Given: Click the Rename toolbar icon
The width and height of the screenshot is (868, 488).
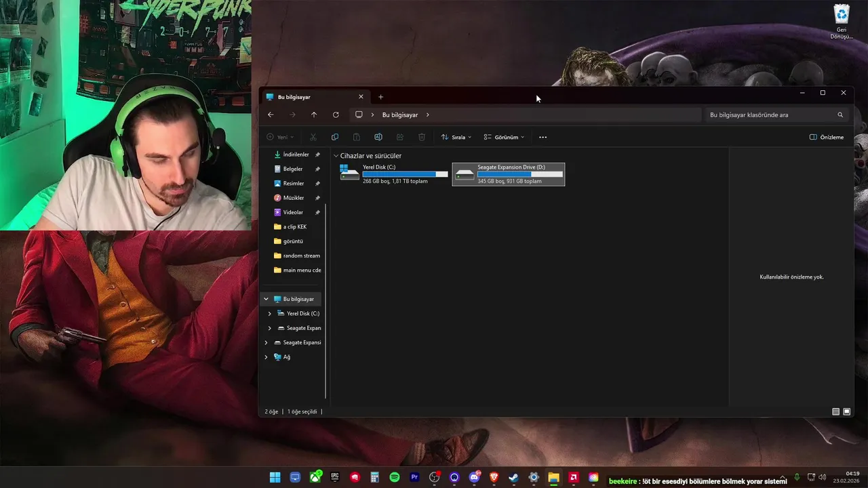Looking at the screenshot, I should pyautogui.click(x=378, y=137).
